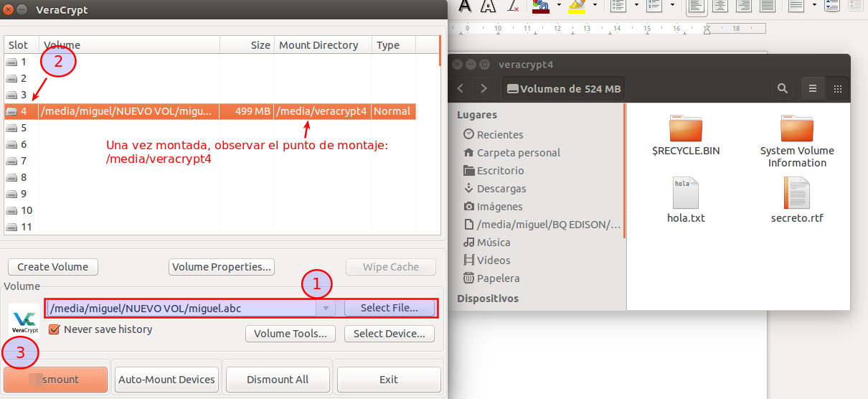Click the Create Volume button
Viewport: 868px width, 399px height.
53,267
